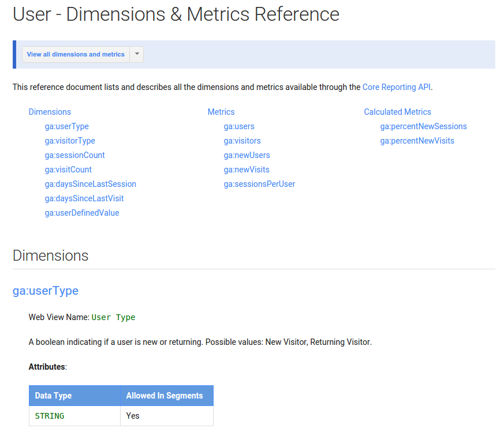Open ga:sessionsPerUser metric link

[x=259, y=184]
